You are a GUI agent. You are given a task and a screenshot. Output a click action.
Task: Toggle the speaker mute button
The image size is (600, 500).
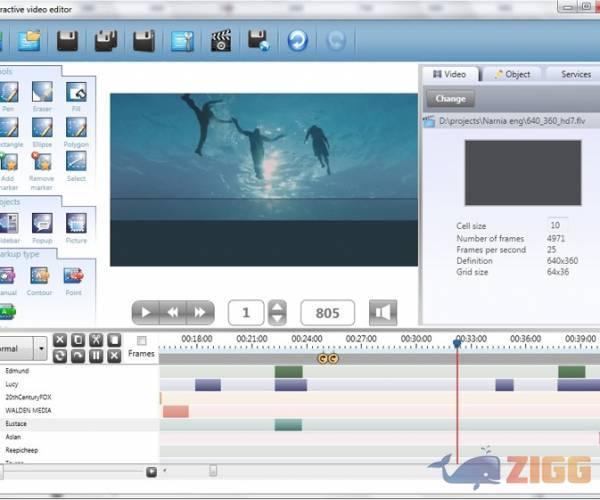click(x=384, y=313)
